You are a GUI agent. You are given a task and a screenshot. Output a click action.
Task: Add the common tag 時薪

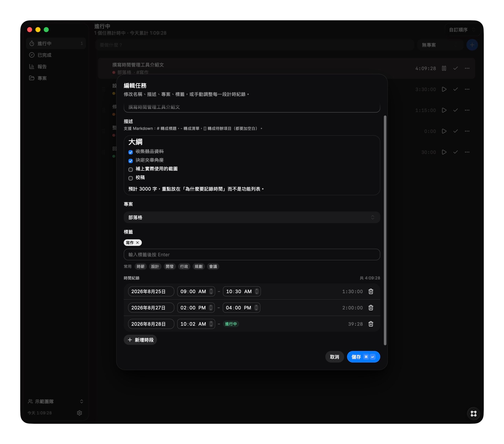(x=141, y=266)
